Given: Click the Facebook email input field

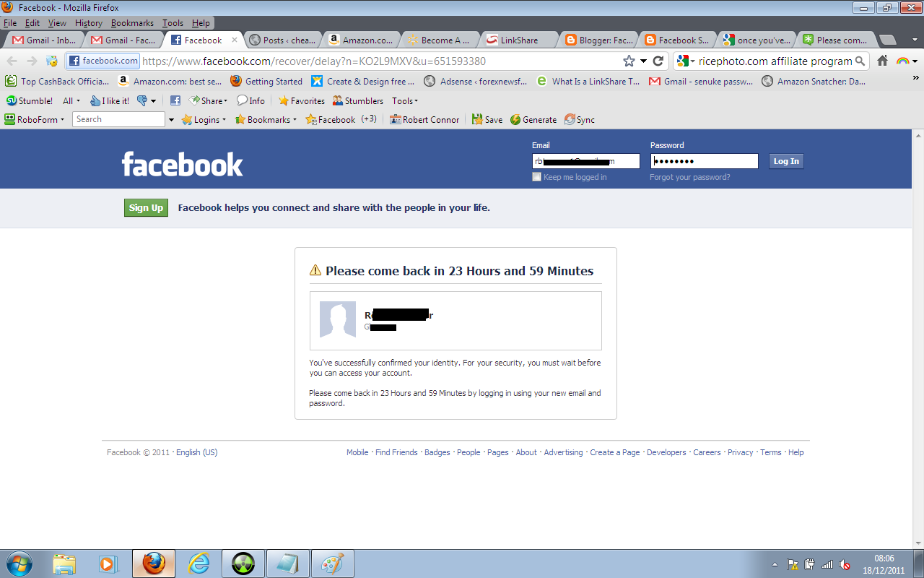Looking at the screenshot, I should pos(586,161).
